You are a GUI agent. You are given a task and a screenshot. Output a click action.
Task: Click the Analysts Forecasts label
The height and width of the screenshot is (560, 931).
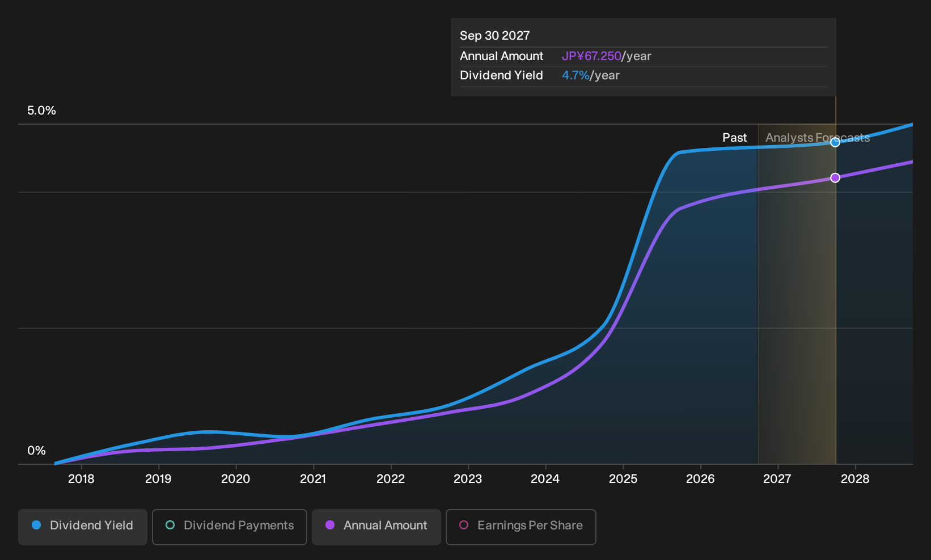(818, 138)
